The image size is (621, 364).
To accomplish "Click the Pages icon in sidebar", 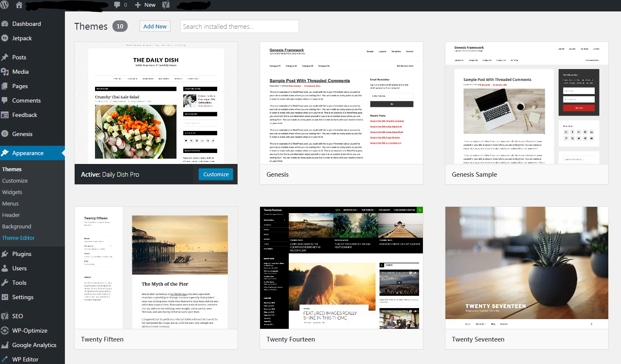I will pos(5,86).
